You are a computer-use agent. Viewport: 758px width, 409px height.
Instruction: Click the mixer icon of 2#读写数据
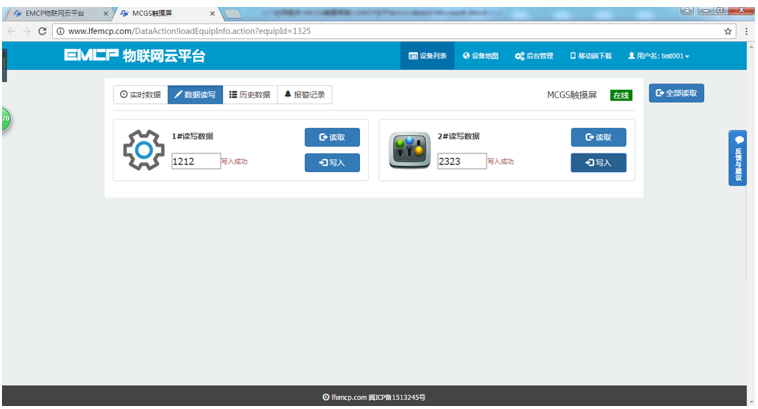tap(409, 150)
